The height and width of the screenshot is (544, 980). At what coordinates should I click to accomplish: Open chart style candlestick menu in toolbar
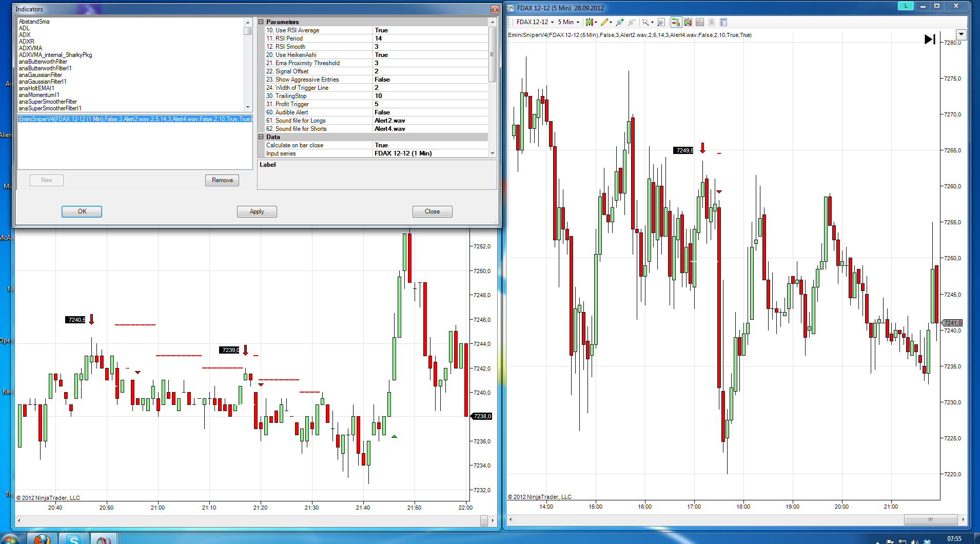(591, 22)
